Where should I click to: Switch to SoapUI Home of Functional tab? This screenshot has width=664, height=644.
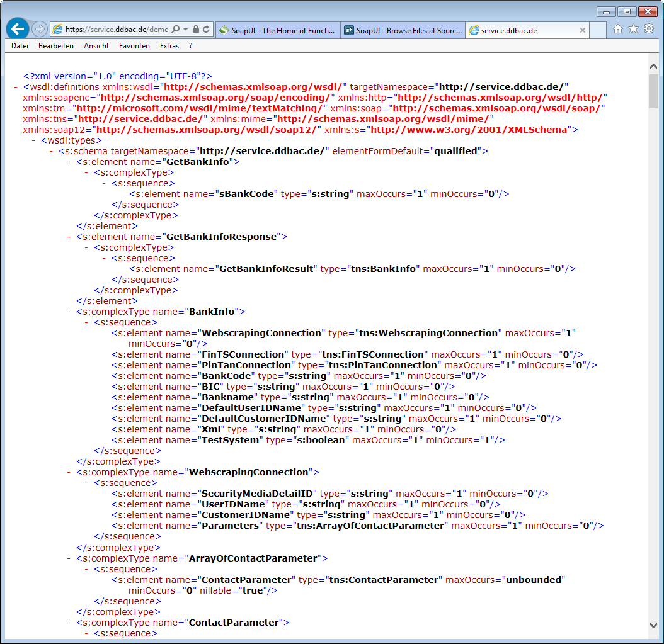pyautogui.click(x=278, y=30)
